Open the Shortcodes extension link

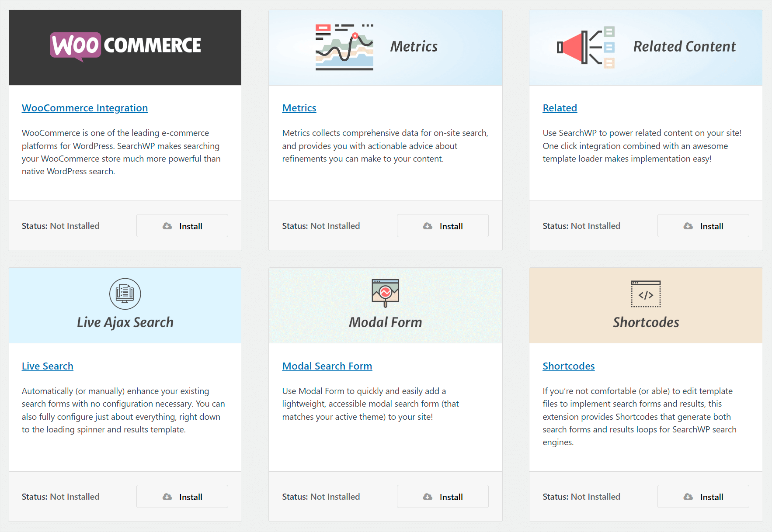[x=568, y=366]
